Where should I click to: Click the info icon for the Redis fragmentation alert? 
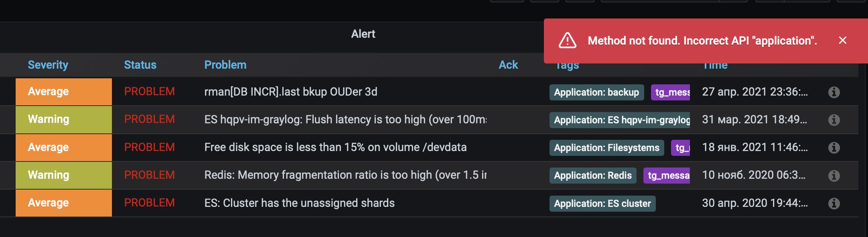(834, 175)
